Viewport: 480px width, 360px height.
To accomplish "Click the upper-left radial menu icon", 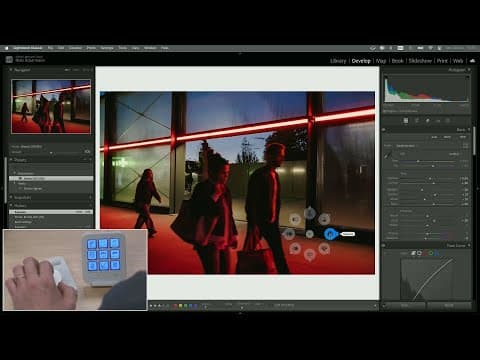I will coord(295,219).
